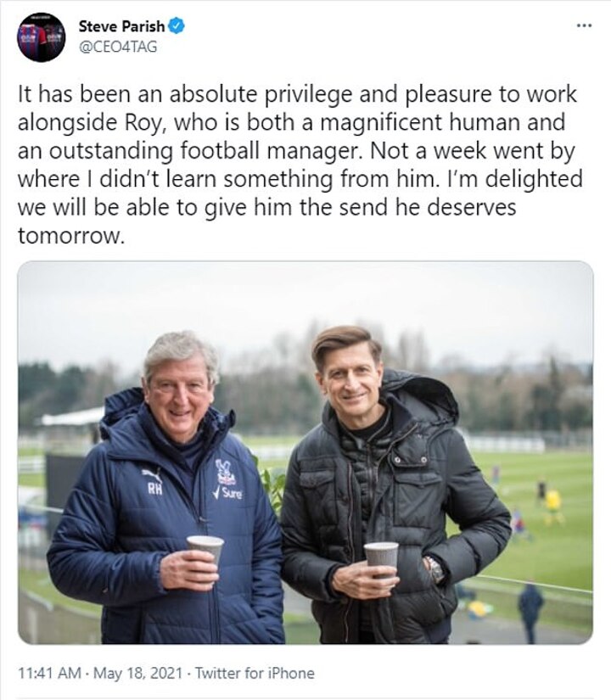Open the attached photo of two men
This screenshot has height=700, width=611.
pyautogui.click(x=305, y=452)
